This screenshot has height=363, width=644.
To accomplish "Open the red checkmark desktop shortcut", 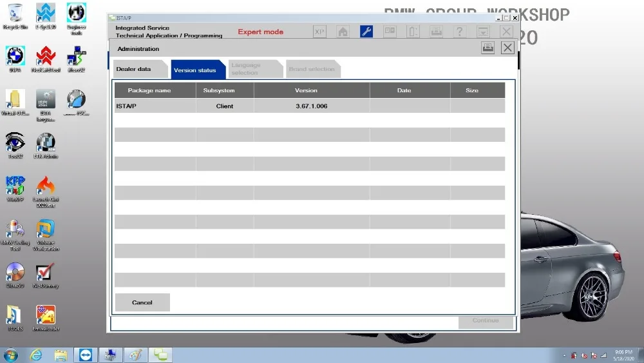I will pyautogui.click(x=46, y=275).
